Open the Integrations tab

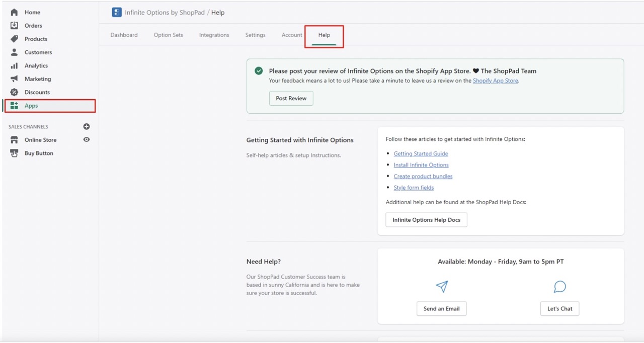pyautogui.click(x=214, y=35)
